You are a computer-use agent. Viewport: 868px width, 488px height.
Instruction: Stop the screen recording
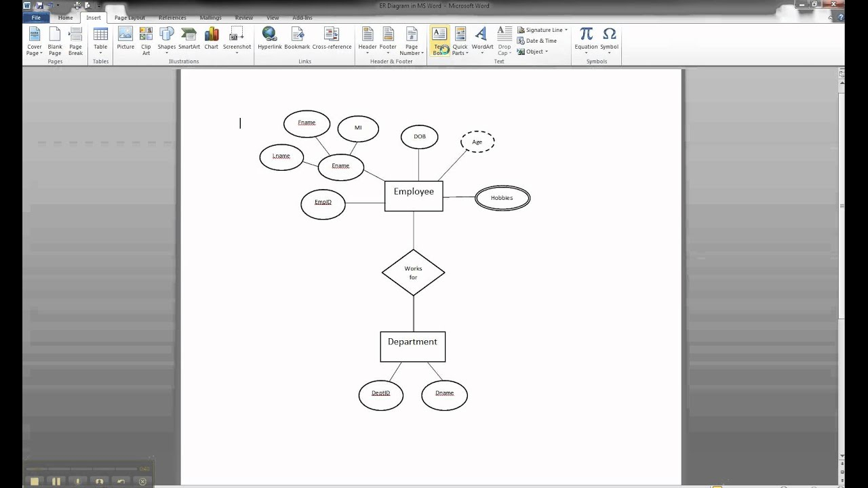(35, 481)
